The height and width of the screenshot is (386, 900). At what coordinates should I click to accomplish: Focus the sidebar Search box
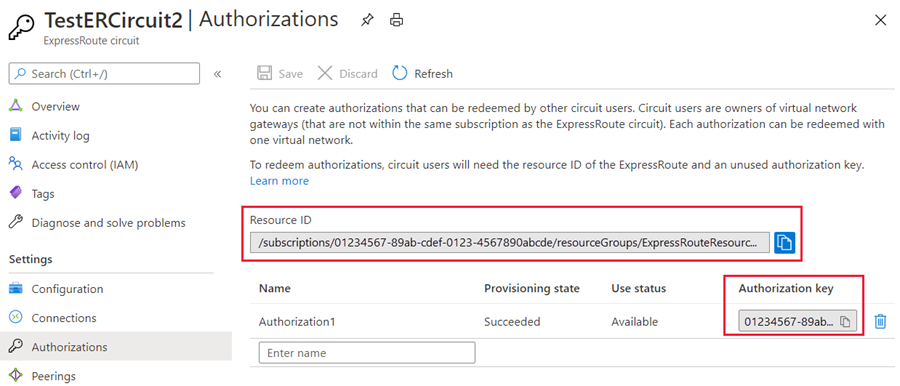(x=104, y=74)
